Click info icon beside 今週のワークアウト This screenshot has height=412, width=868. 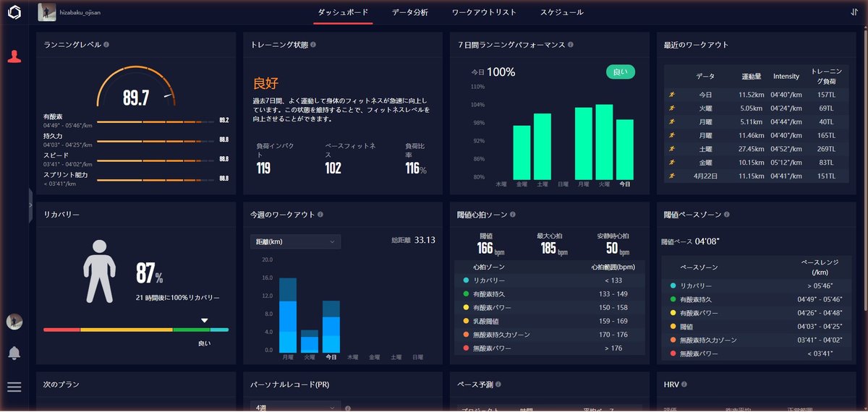point(320,215)
